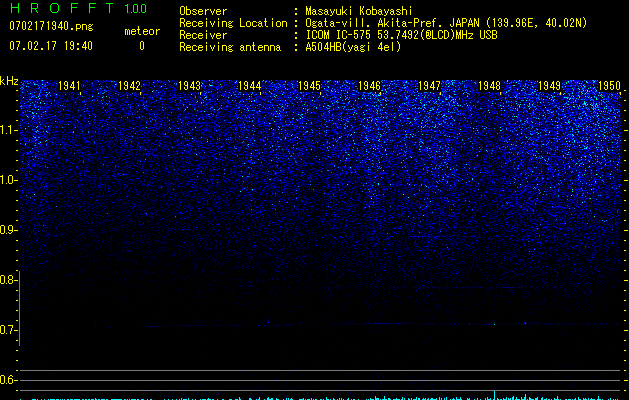Screen dimensions: 629x400
Task: Click time marker 1941
Action: [x=69, y=86]
